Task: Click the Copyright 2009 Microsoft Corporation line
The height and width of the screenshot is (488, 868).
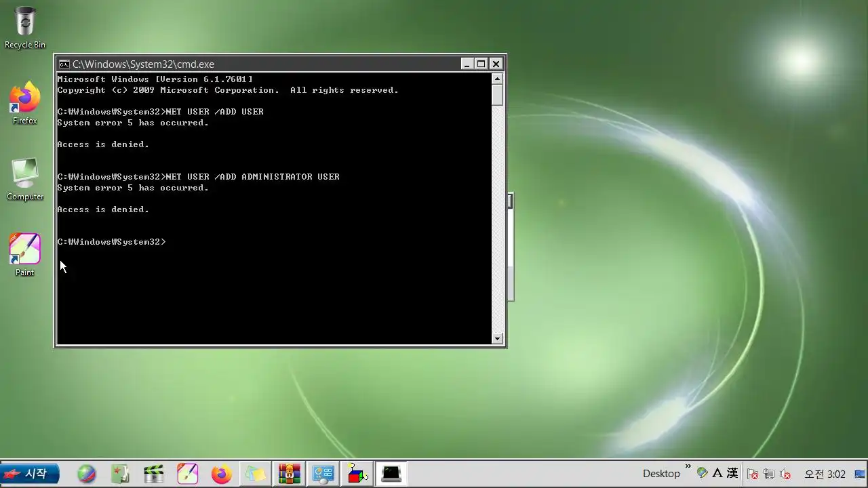Action: tap(228, 90)
